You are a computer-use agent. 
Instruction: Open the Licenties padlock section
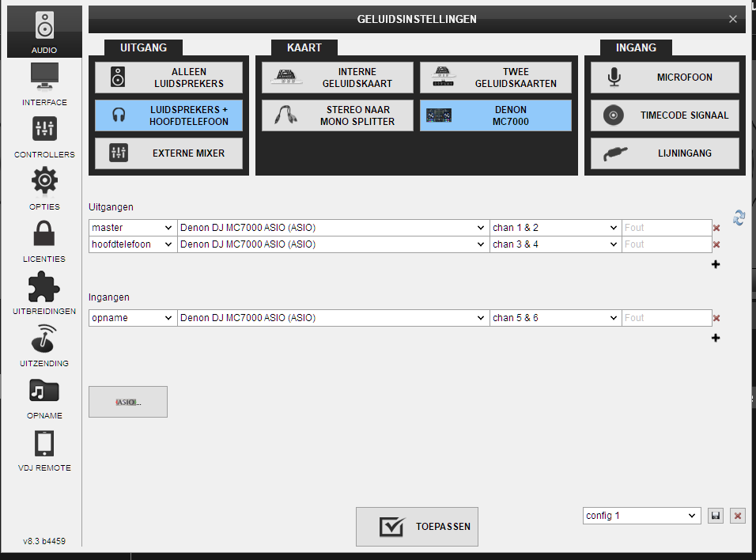pyautogui.click(x=44, y=240)
